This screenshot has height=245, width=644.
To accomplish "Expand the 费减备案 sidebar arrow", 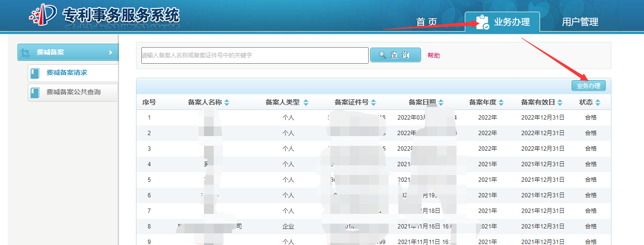I will tap(111, 52).
